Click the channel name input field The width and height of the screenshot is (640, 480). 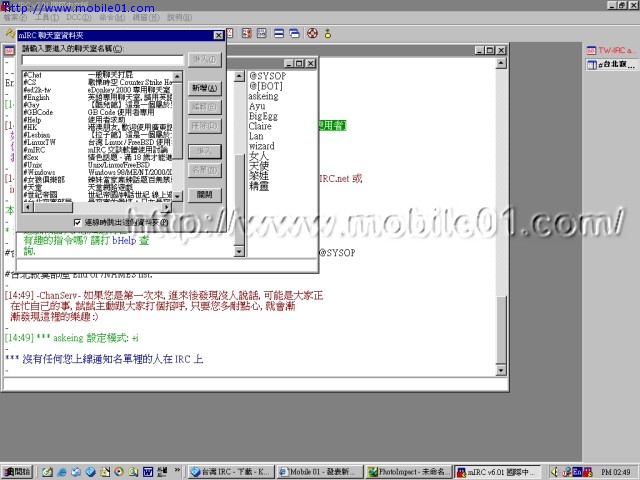[x=102, y=60]
